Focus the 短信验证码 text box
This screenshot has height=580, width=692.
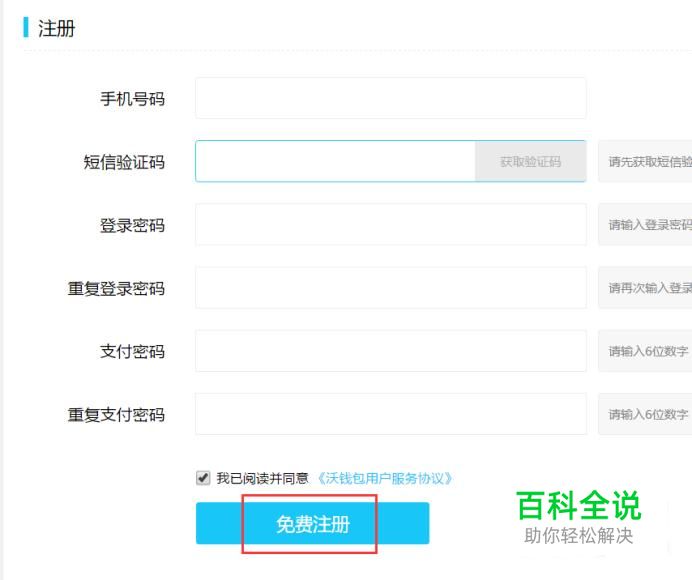(334, 161)
